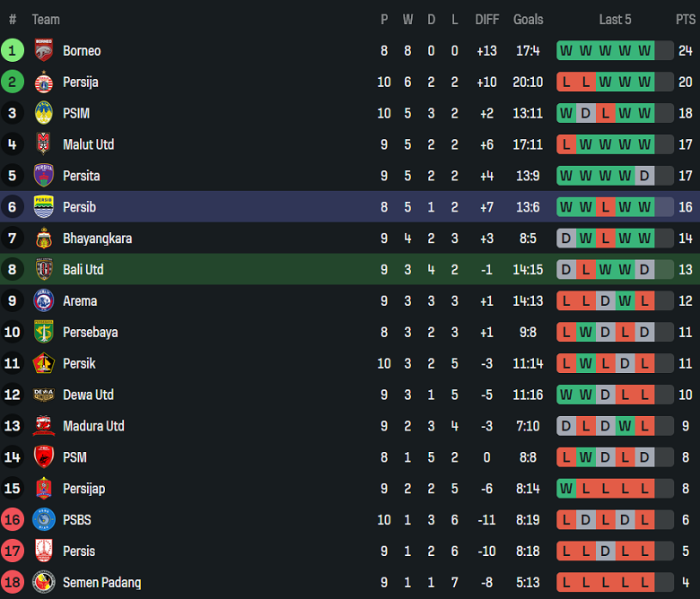Click the DIFF column header
Image resolution: width=700 pixels, height=599 pixels.
[x=487, y=20]
